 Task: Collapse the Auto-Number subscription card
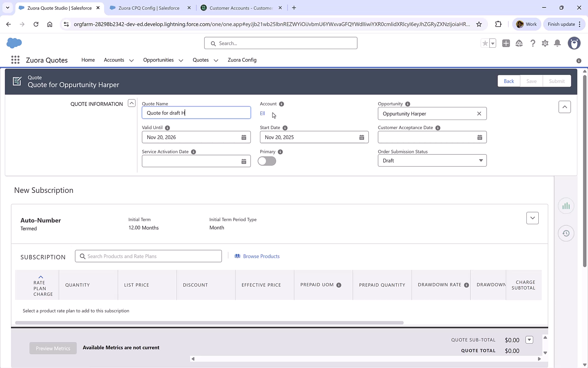click(533, 218)
